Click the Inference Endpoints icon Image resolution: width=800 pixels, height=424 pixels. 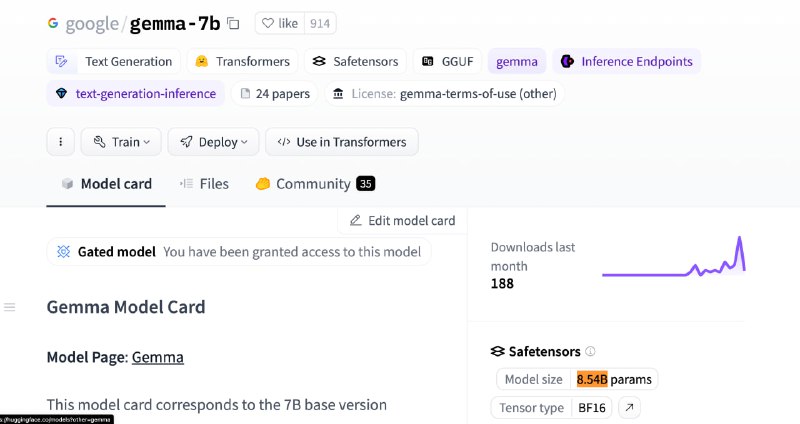coord(567,61)
